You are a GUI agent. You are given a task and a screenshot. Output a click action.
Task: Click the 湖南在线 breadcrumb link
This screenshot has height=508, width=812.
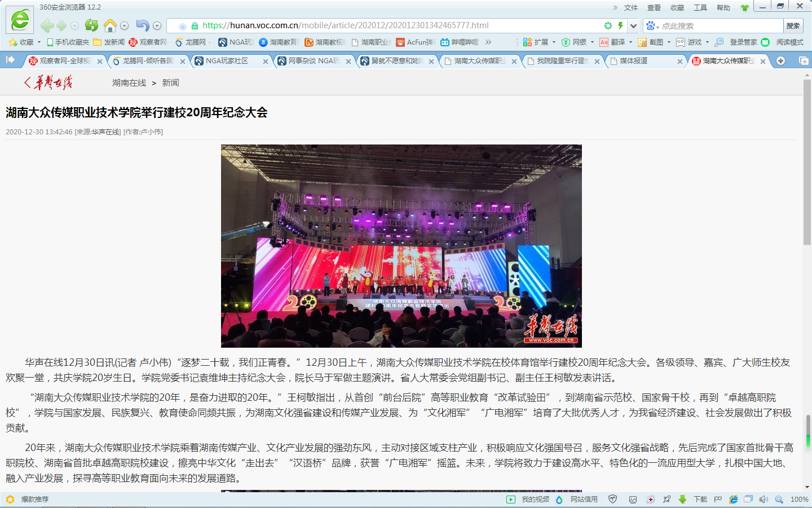tap(129, 83)
